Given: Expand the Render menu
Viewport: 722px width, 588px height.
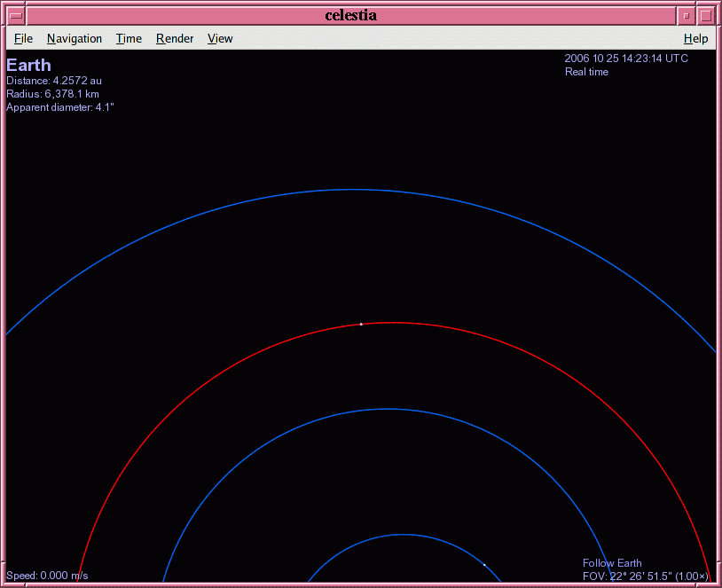Looking at the screenshot, I should point(175,39).
